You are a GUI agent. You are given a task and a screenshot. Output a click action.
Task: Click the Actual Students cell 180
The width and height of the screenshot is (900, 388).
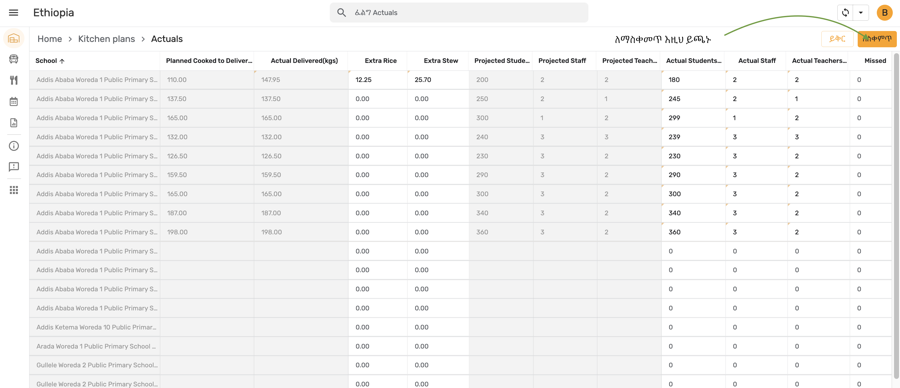693,80
